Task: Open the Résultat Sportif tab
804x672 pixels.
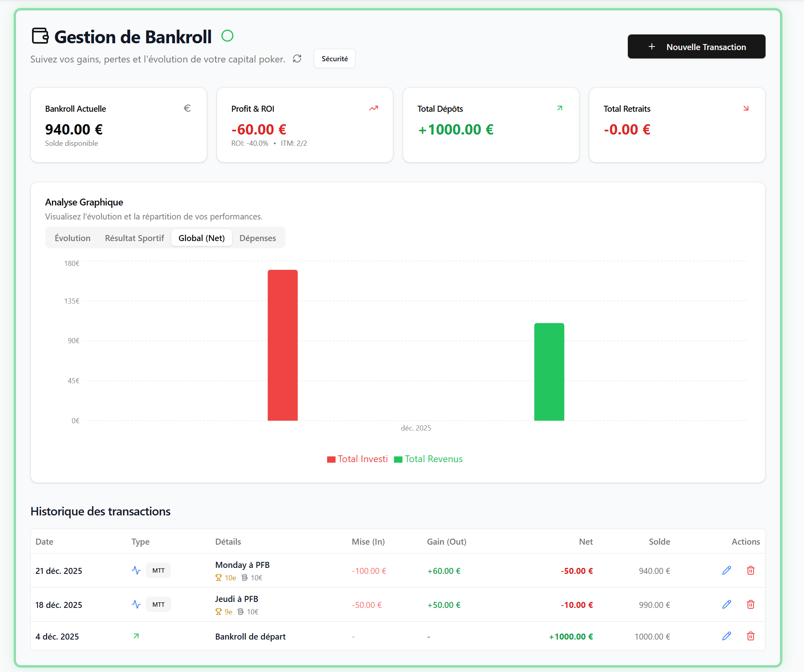Action: [x=134, y=238]
